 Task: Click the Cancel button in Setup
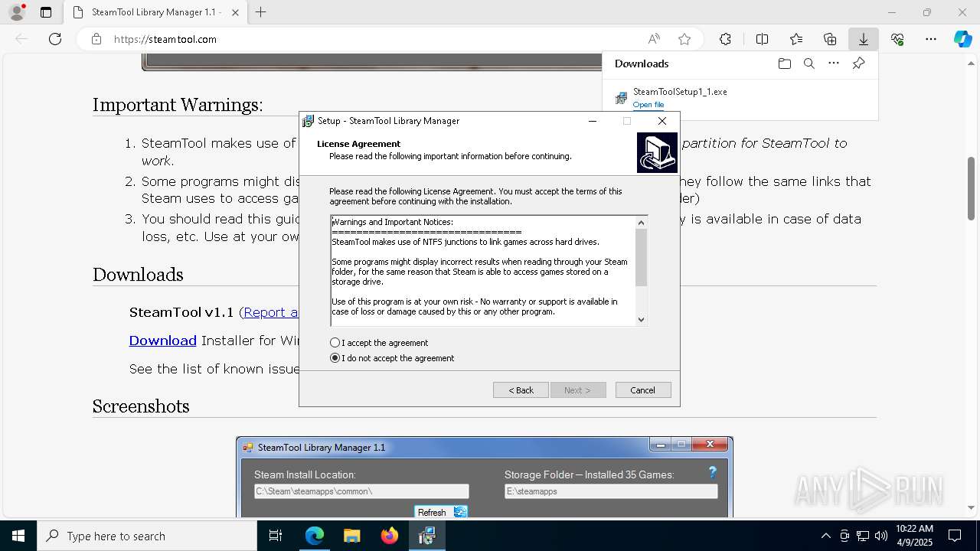(643, 390)
